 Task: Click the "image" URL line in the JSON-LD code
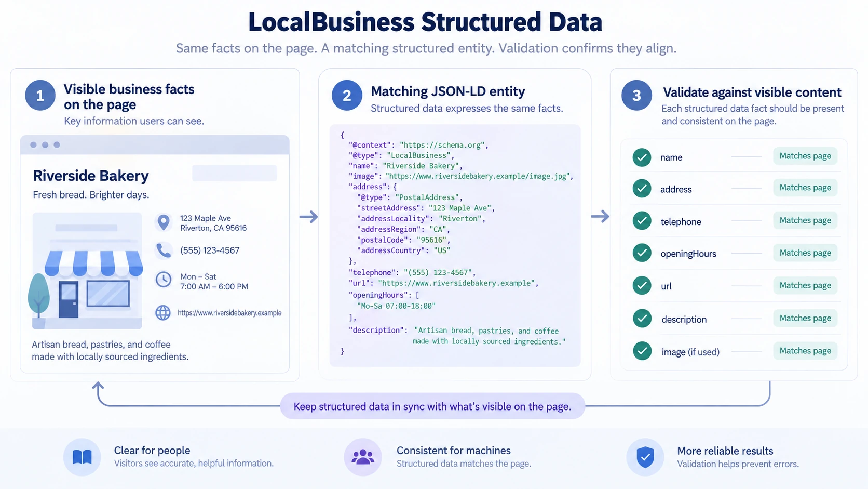pos(461,176)
